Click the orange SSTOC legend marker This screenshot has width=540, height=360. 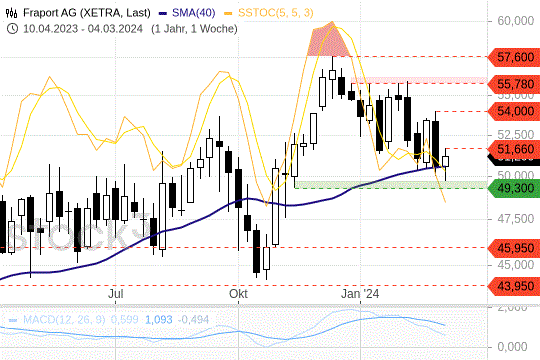pyautogui.click(x=228, y=14)
